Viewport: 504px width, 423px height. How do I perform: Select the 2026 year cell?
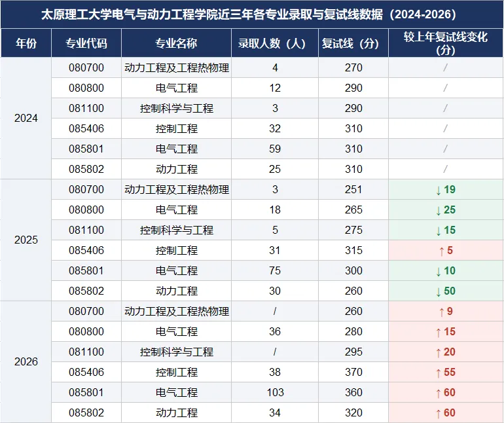point(26,362)
